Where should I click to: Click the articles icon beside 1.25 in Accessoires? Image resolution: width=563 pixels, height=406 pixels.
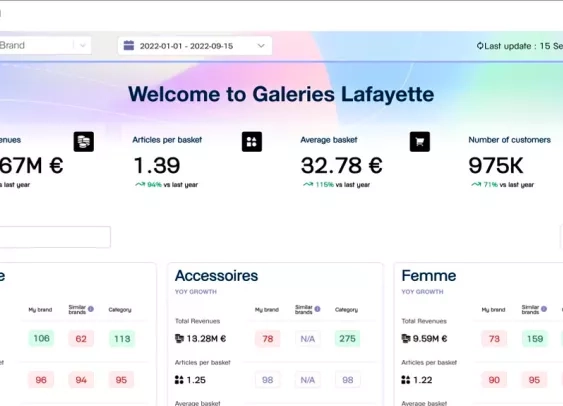point(179,380)
